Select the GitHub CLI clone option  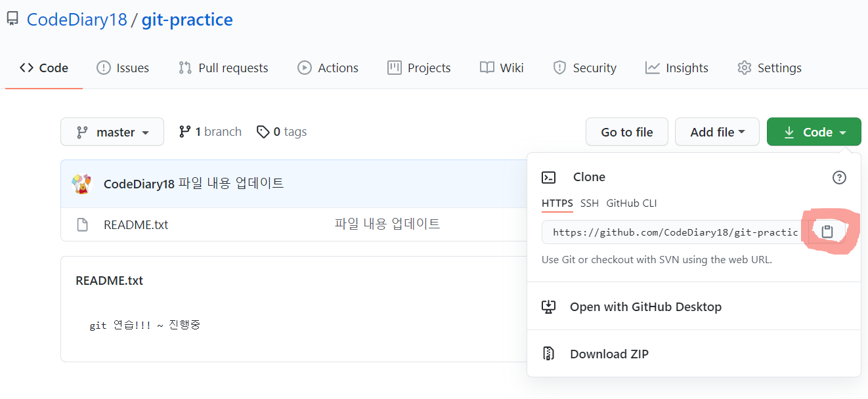(x=632, y=203)
